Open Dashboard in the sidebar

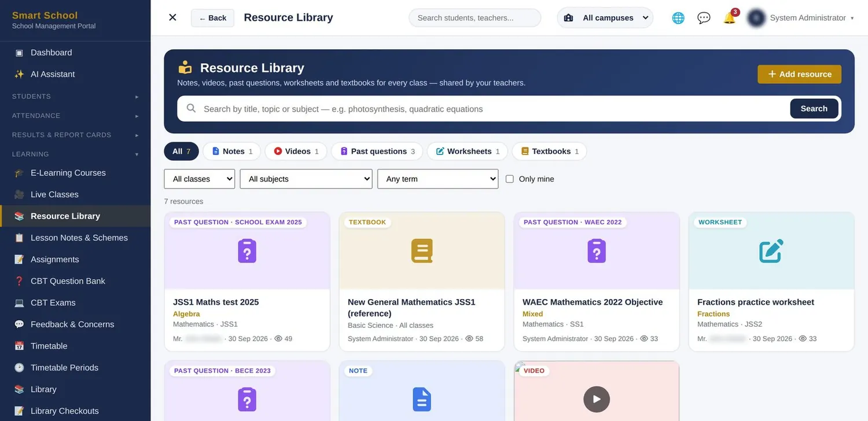(75, 53)
